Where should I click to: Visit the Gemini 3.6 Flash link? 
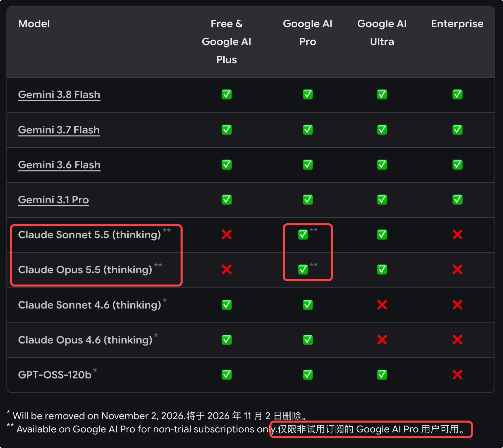[x=59, y=165]
